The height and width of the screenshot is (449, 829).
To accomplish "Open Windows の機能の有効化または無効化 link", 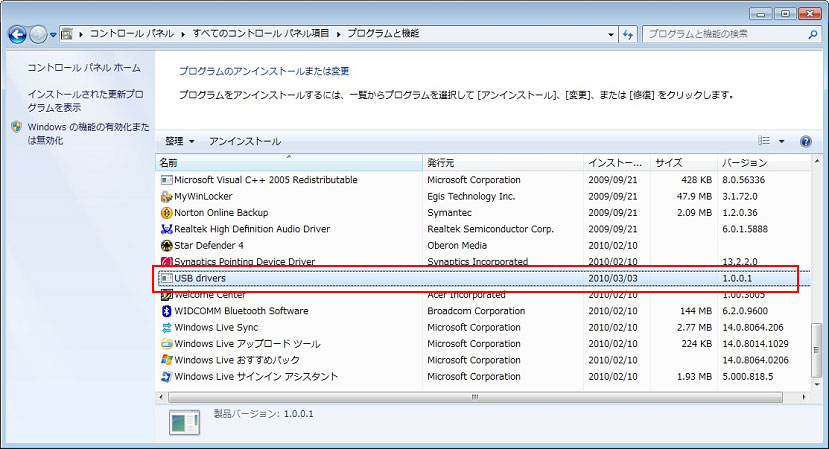I will pyautogui.click(x=88, y=133).
